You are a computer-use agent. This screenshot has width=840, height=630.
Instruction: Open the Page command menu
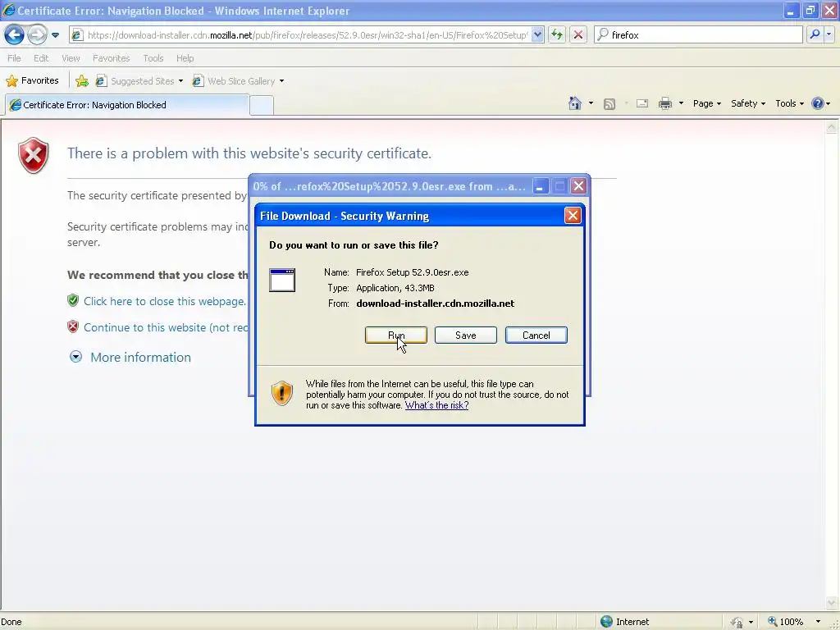tap(706, 103)
